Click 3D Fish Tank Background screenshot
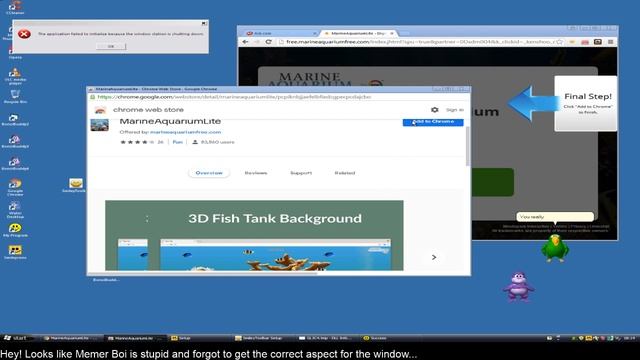This screenshot has height=360, width=640. pos(254,236)
